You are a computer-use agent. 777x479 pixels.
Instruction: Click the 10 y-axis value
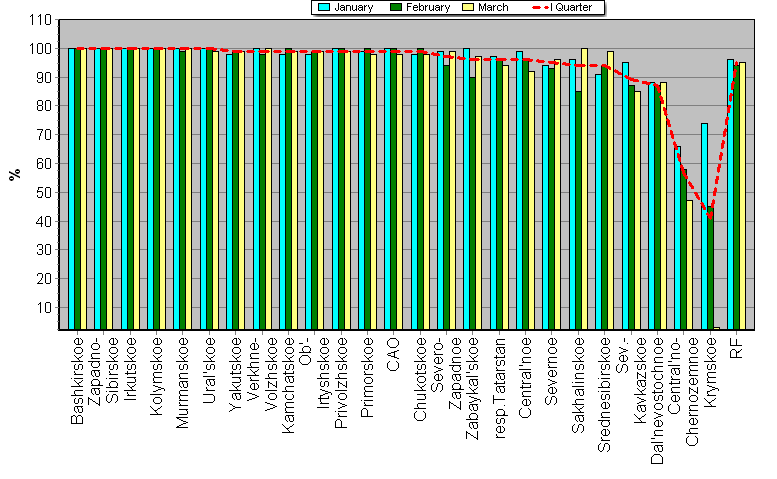[44, 308]
